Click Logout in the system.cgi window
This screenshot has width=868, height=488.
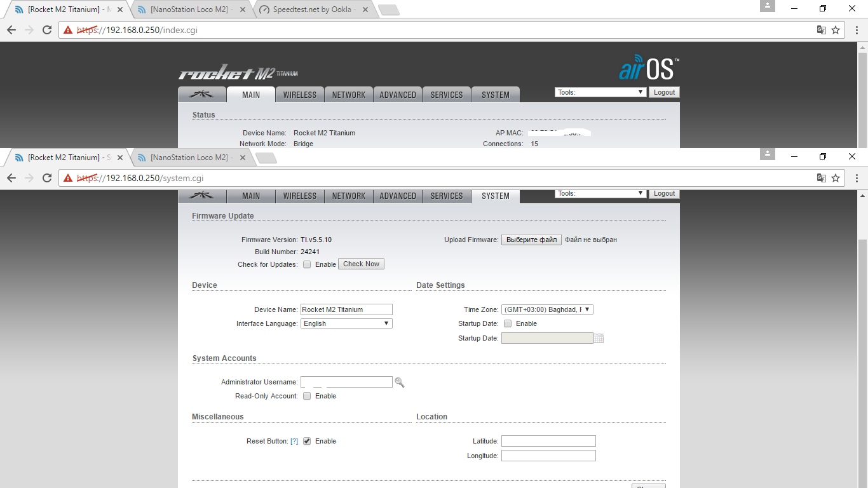pyautogui.click(x=664, y=193)
